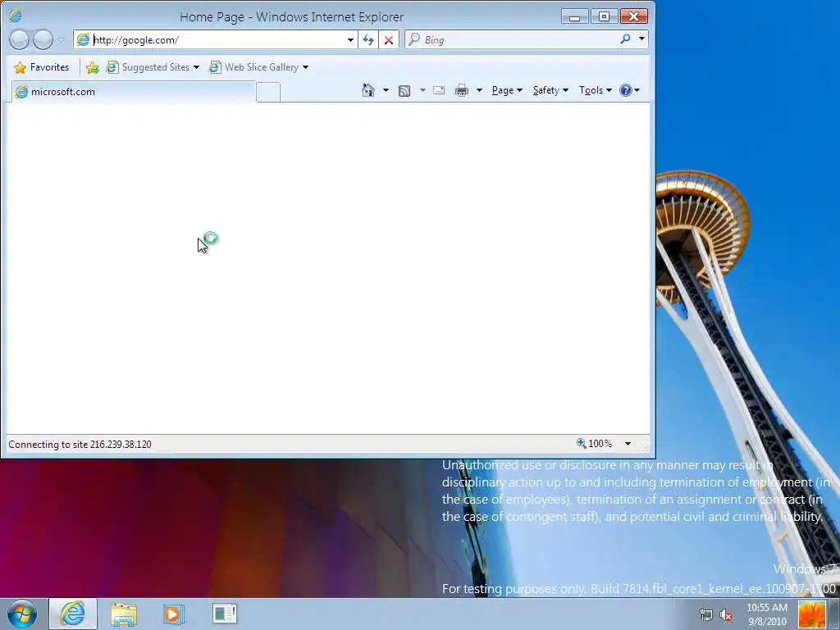Open the Tools menu
This screenshot has width=840, height=630.
(x=596, y=90)
